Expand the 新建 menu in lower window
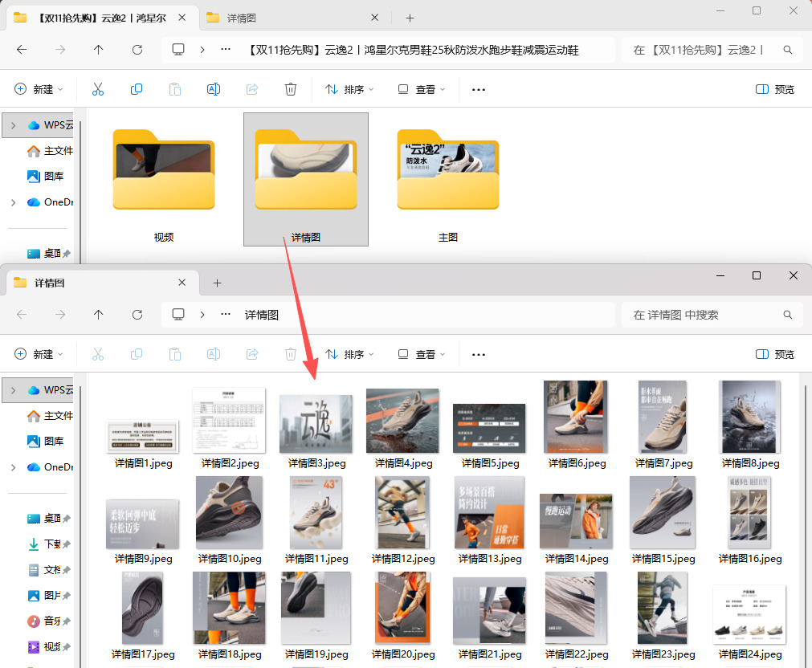This screenshot has width=812, height=668. click(39, 354)
